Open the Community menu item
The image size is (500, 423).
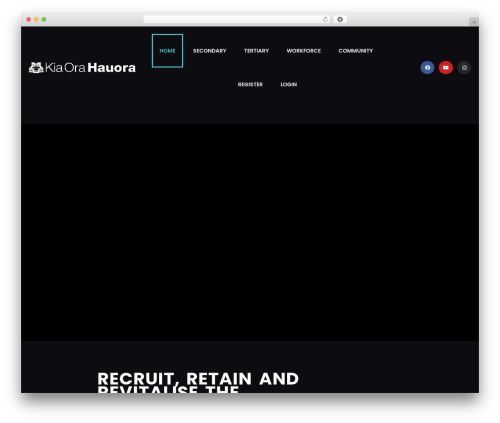(356, 51)
